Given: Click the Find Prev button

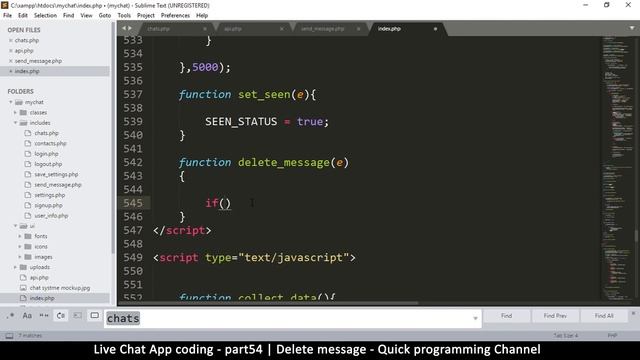Looking at the screenshot, I should 555,316.
